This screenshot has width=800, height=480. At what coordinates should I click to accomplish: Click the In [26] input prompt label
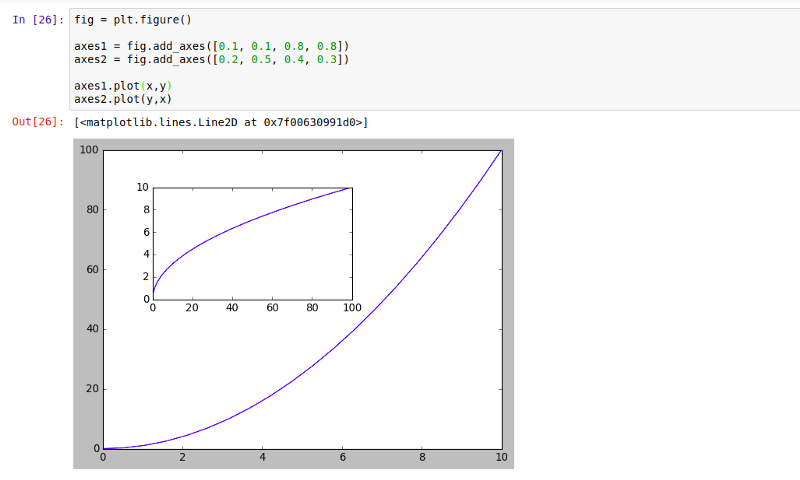click(x=38, y=20)
